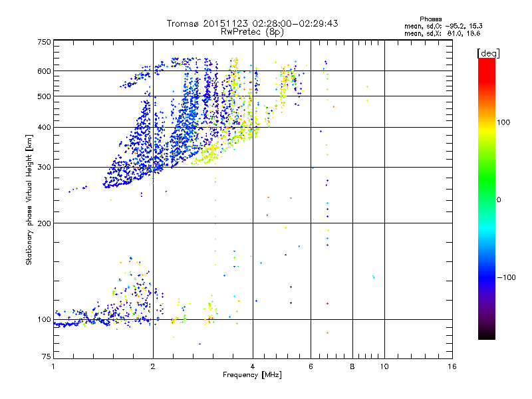Click the y-axis tick label '600'
Screen dimensions: 532x399
click(x=45, y=71)
